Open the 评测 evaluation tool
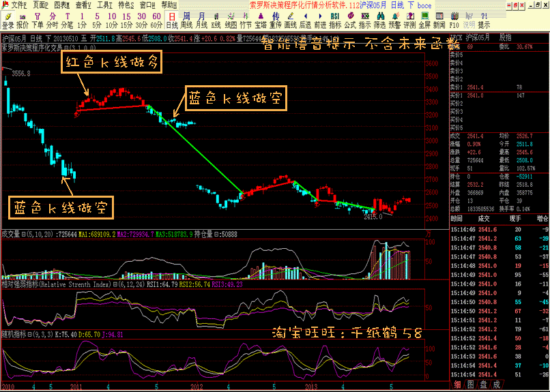 (x=409, y=20)
